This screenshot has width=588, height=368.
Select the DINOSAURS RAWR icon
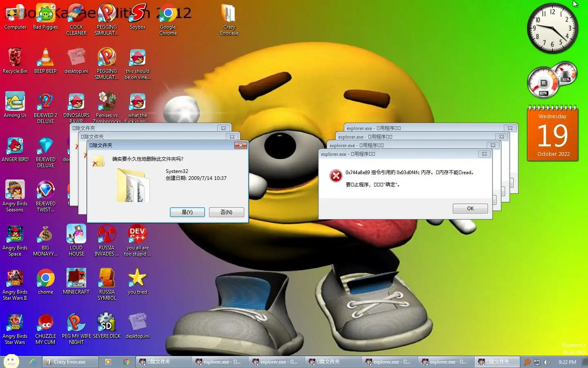click(x=76, y=108)
